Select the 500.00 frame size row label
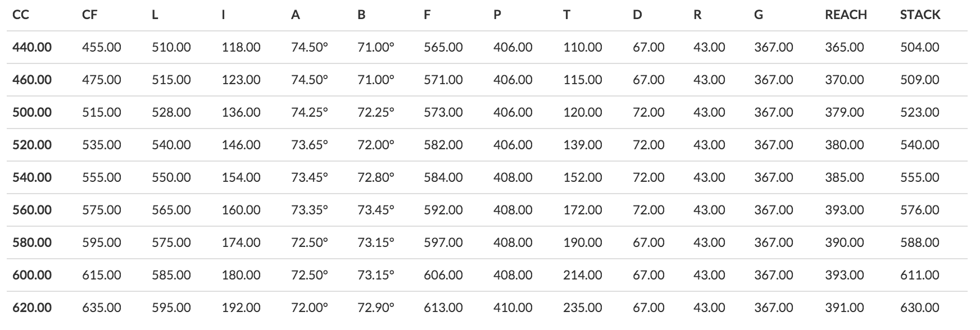 tap(32, 112)
